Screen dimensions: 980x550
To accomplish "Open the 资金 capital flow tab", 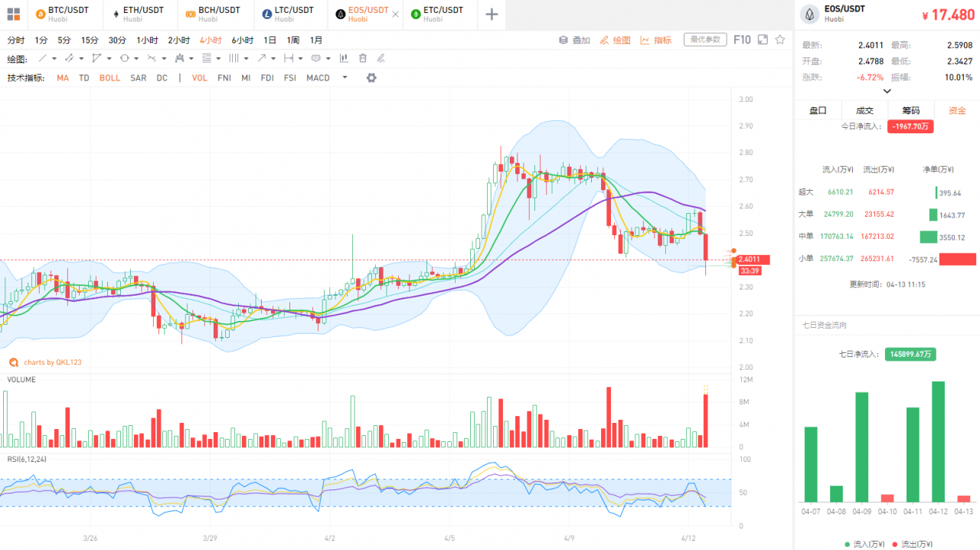I will [x=957, y=110].
